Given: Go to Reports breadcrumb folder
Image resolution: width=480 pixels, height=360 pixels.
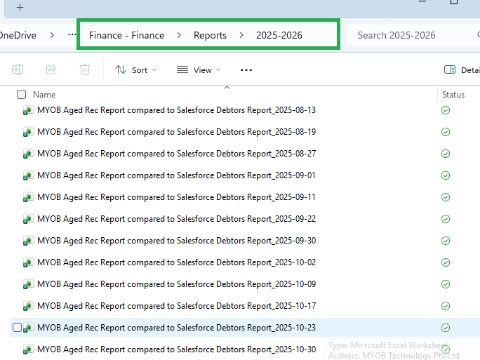Looking at the screenshot, I should point(210,35).
